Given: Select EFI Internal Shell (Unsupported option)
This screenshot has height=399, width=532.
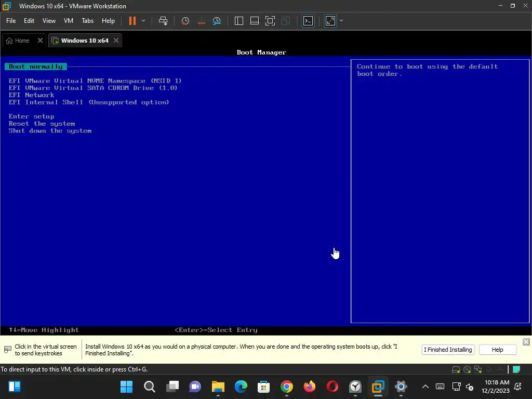Looking at the screenshot, I should (x=88, y=102).
